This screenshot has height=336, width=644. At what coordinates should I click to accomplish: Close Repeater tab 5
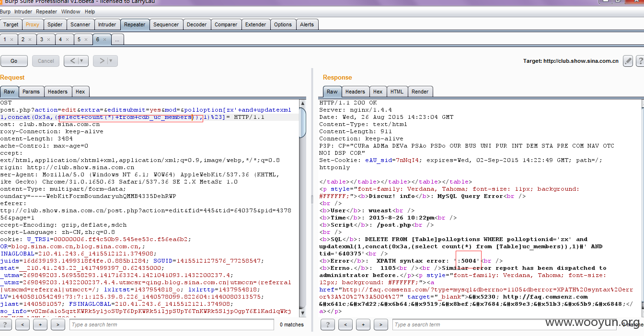click(86, 39)
